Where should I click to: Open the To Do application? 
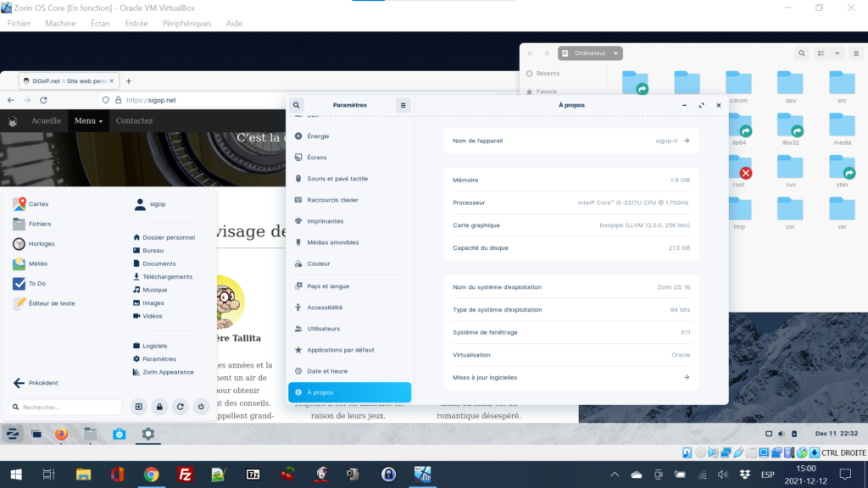[x=36, y=284]
